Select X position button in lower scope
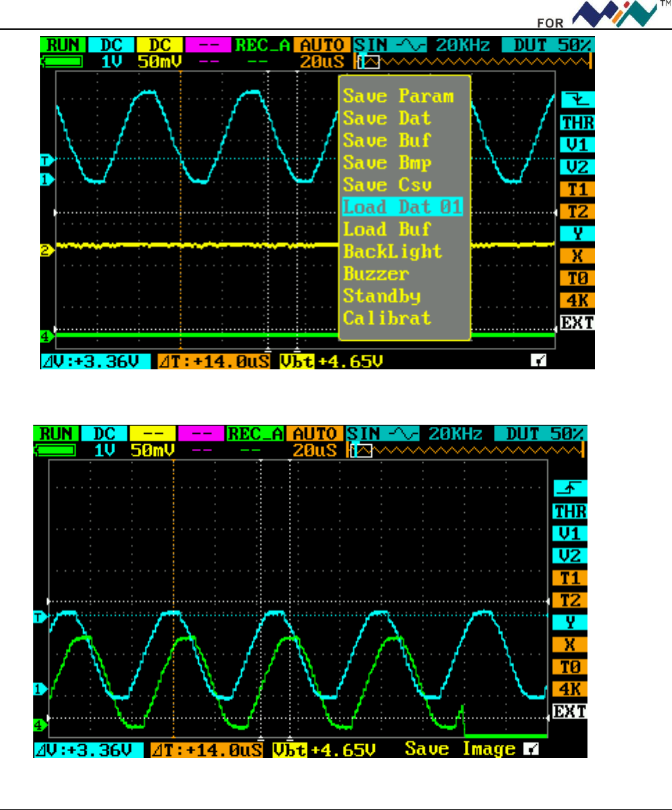The image size is (672, 810). click(x=570, y=644)
